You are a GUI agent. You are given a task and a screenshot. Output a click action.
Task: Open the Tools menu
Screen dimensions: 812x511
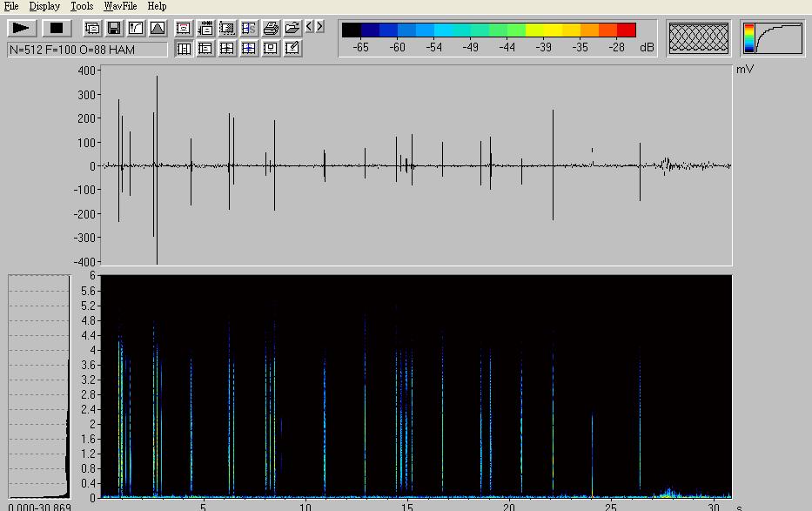[x=82, y=6]
